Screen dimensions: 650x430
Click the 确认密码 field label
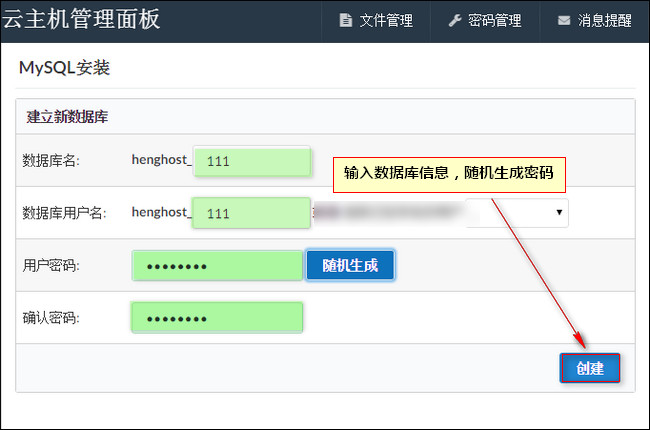click(x=51, y=318)
